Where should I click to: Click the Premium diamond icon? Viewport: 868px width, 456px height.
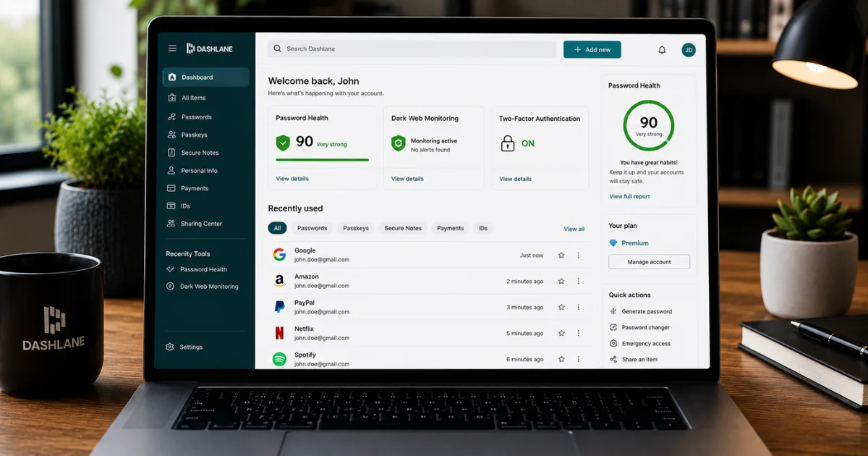[x=613, y=243]
